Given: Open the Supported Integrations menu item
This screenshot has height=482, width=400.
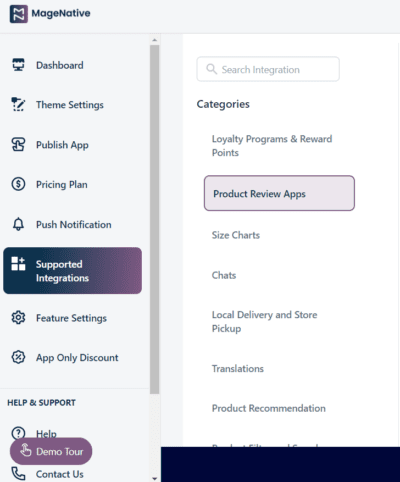Looking at the screenshot, I should pyautogui.click(x=73, y=271).
